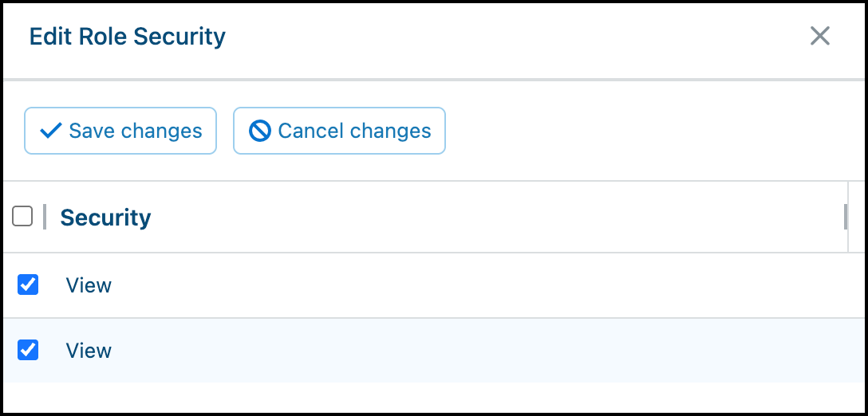Toggle the select-all checkbox beside Security header
868x416 pixels.
click(x=22, y=216)
